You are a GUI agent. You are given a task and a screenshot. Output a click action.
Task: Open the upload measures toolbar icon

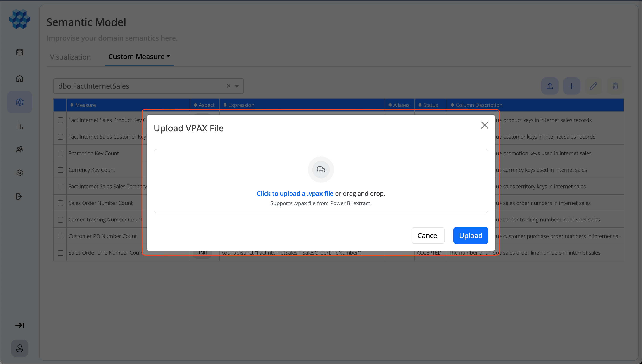550,86
